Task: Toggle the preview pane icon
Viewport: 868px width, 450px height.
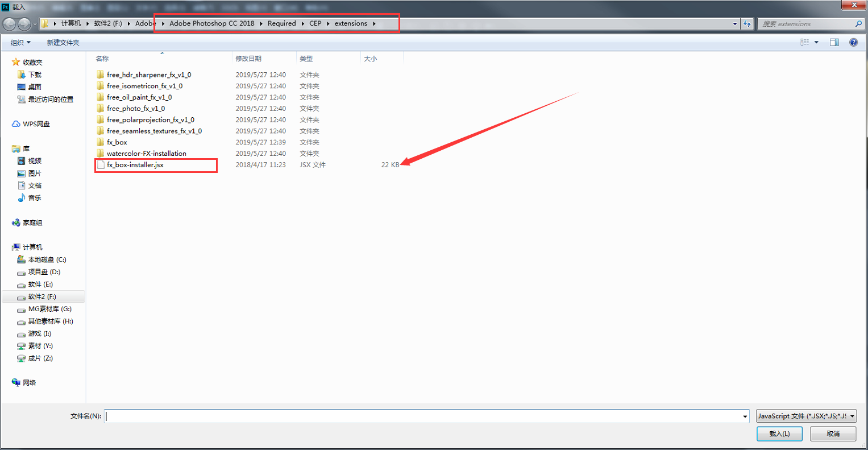Action: pyautogui.click(x=834, y=42)
